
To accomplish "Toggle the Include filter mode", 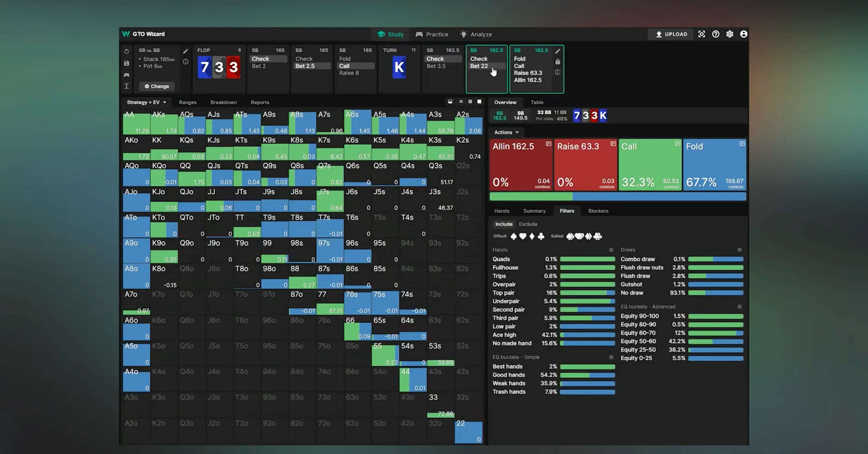I will pyautogui.click(x=503, y=224).
